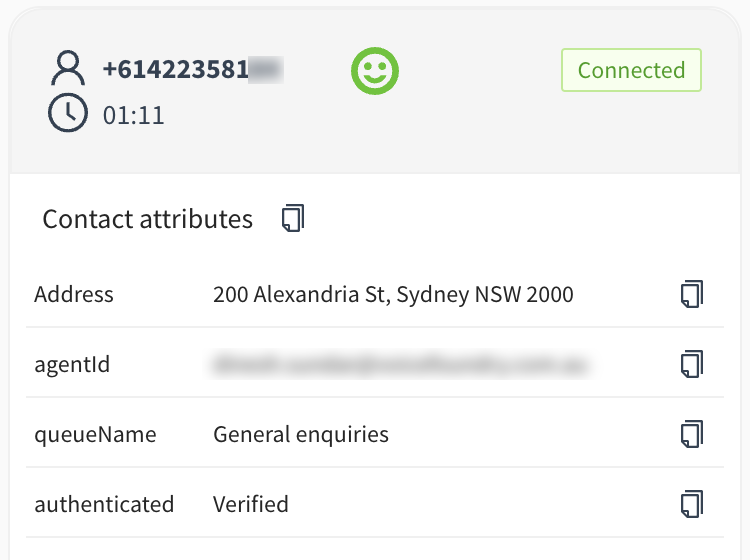Click the Contact attributes heading
750x560 pixels.
147,220
